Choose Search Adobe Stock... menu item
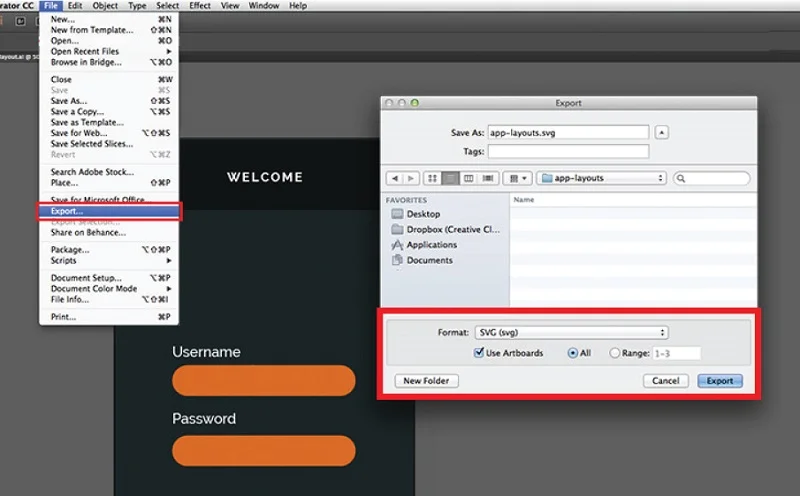This screenshot has height=496, width=800. (109, 172)
